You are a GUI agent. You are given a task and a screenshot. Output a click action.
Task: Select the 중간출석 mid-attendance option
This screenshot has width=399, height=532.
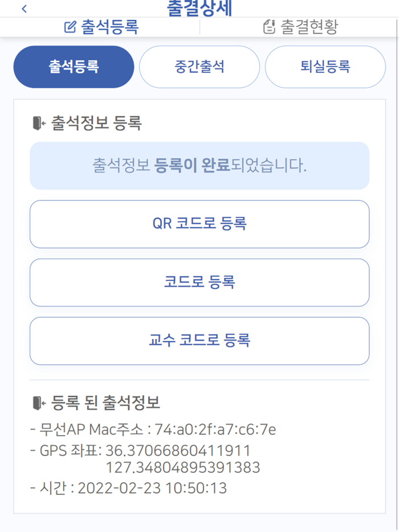tap(199, 67)
